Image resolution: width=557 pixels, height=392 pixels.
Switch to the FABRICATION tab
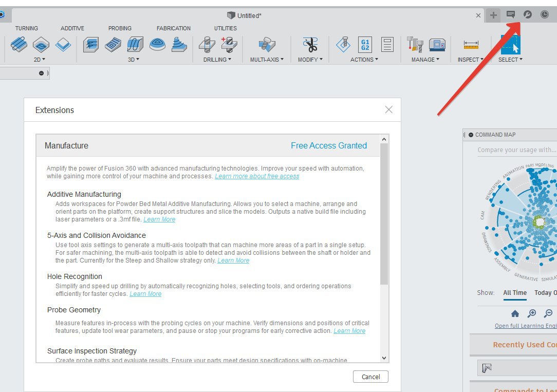173,28
